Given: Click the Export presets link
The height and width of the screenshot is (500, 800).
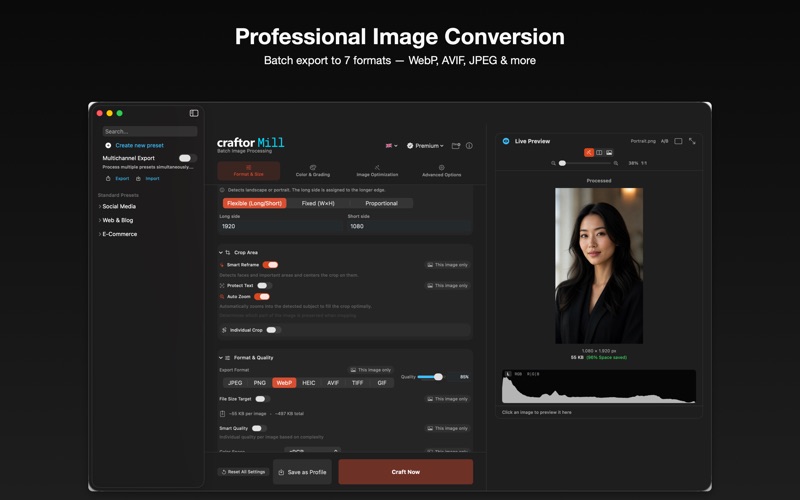Looking at the screenshot, I should [x=122, y=179].
